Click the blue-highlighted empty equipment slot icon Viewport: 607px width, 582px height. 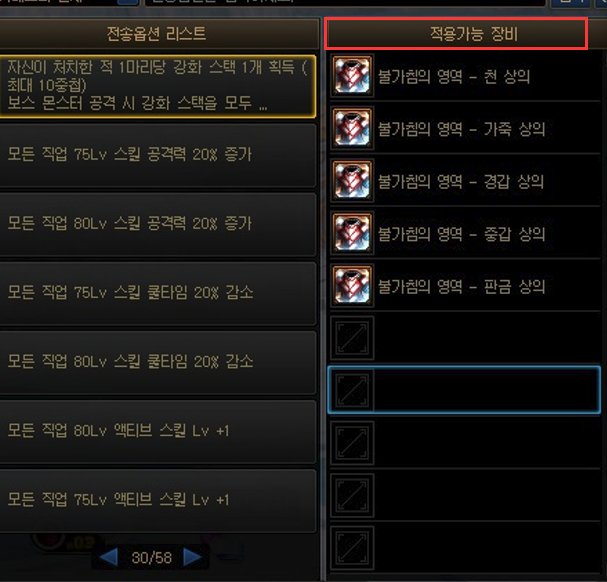(352, 390)
